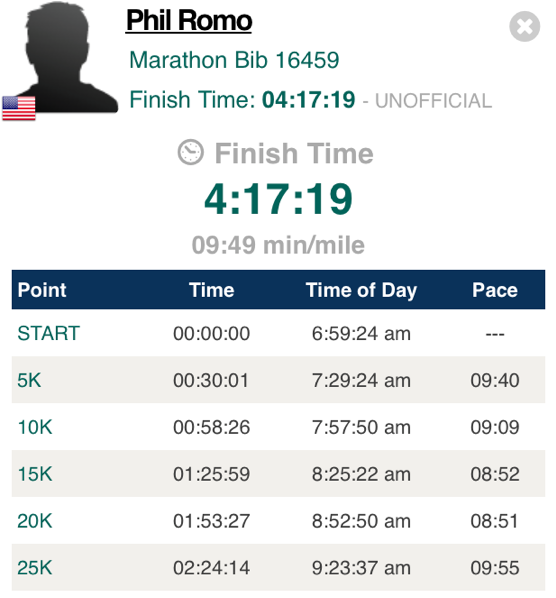
Task: Click the United States flag icon
Action: pos(19,108)
